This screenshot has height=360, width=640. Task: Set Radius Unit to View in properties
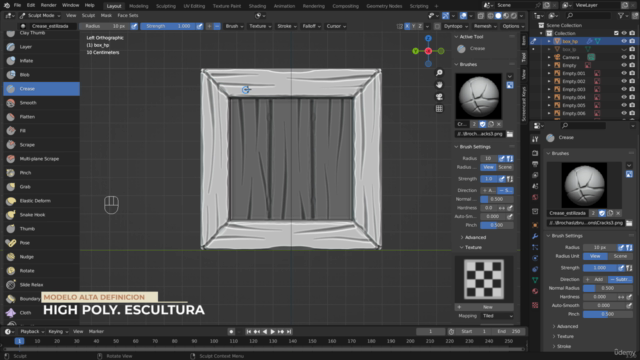[x=595, y=256]
